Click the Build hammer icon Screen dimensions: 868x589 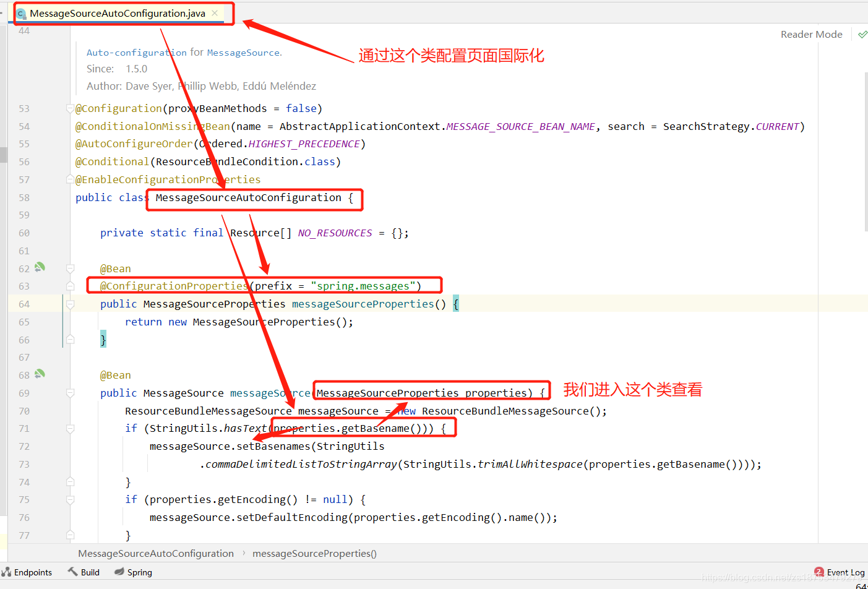tap(73, 572)
